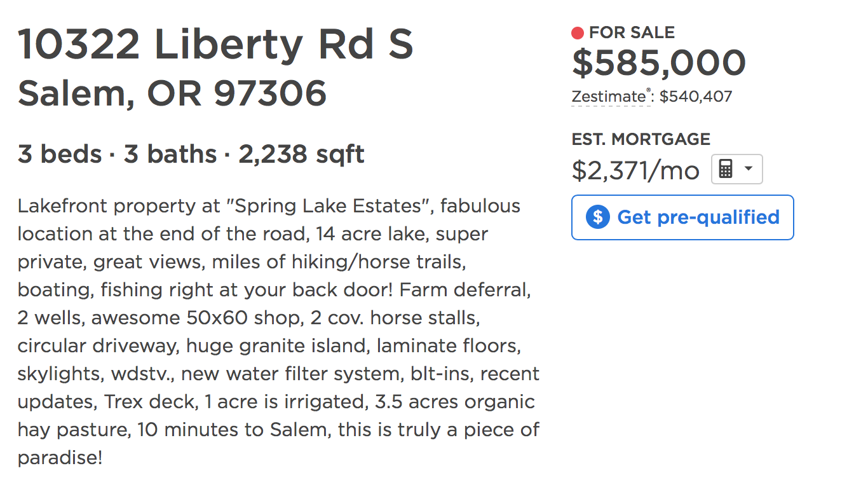Click the 3 baths detail
This screenshot has height=487, width=868.
pos(170,154)
